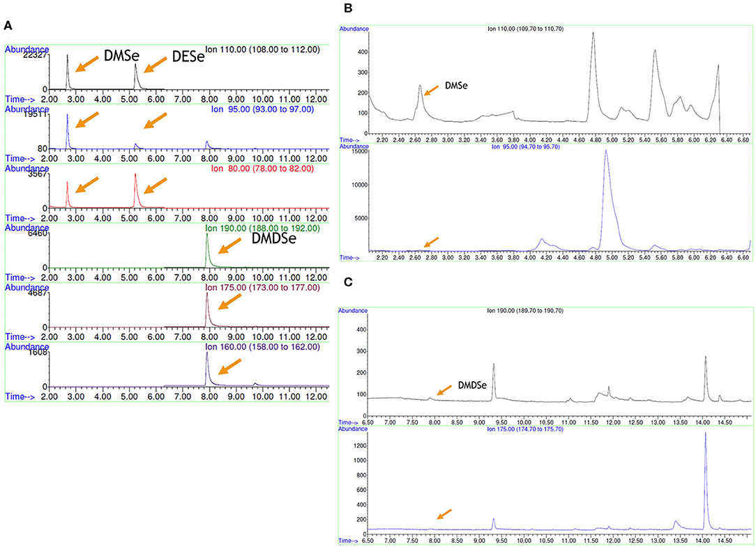
Task: Select the "Ion 175.00 (174.70 to 175.70)" title
Action: click(525, 429)
